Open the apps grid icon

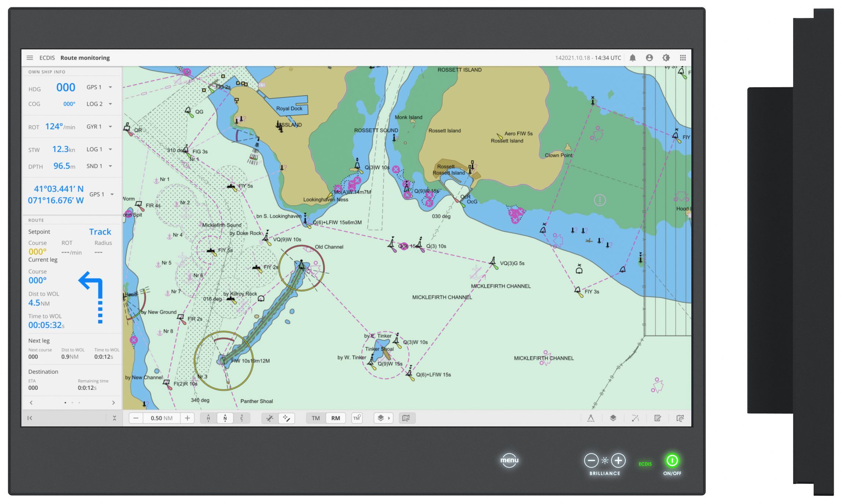[683, 58]
